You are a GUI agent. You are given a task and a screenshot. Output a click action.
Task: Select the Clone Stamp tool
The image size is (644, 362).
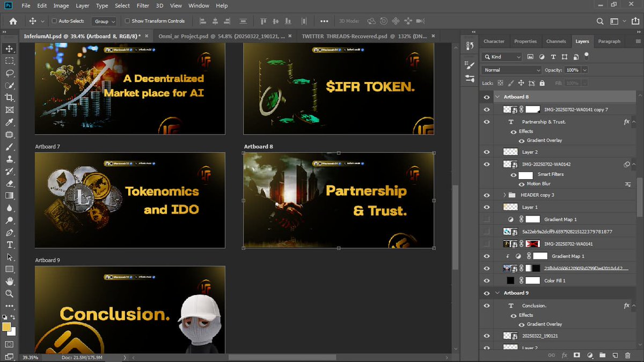(9, 159)
